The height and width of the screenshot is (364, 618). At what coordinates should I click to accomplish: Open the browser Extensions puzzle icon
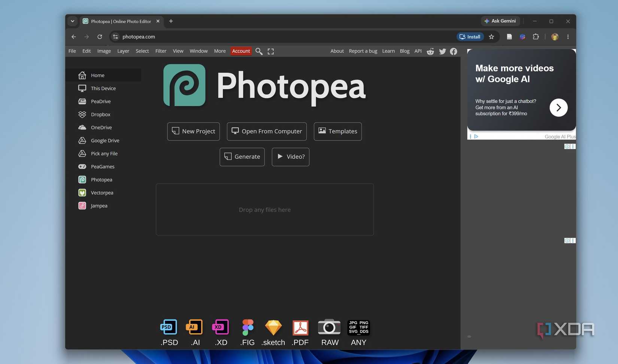[x=536, y=37]
